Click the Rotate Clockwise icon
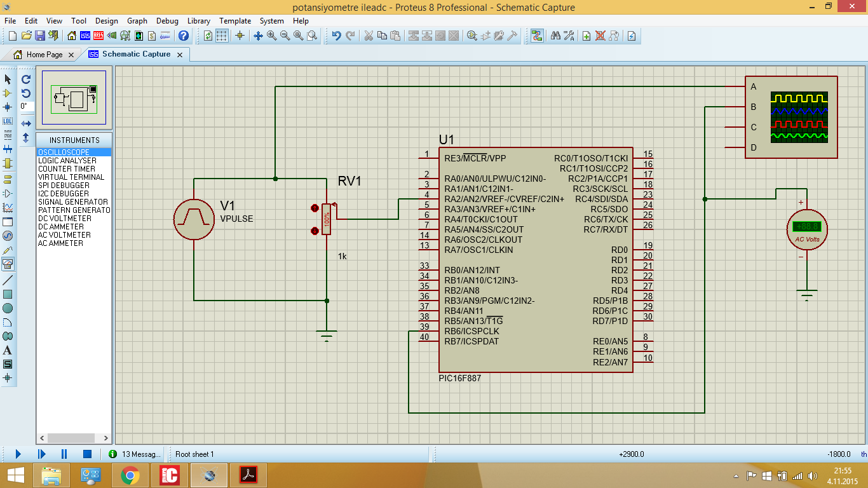This screenshot has width=868, height=488. tap(26, 79)
